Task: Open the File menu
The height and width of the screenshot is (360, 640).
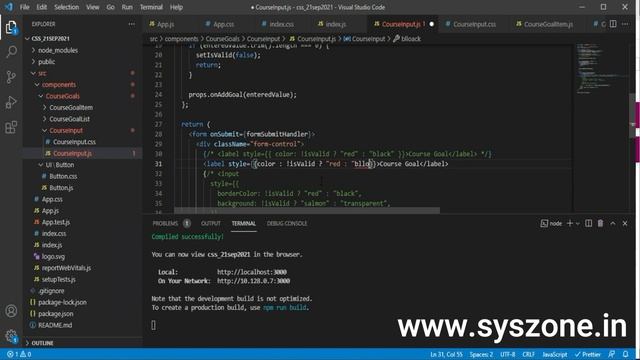Action: point(24,7)
